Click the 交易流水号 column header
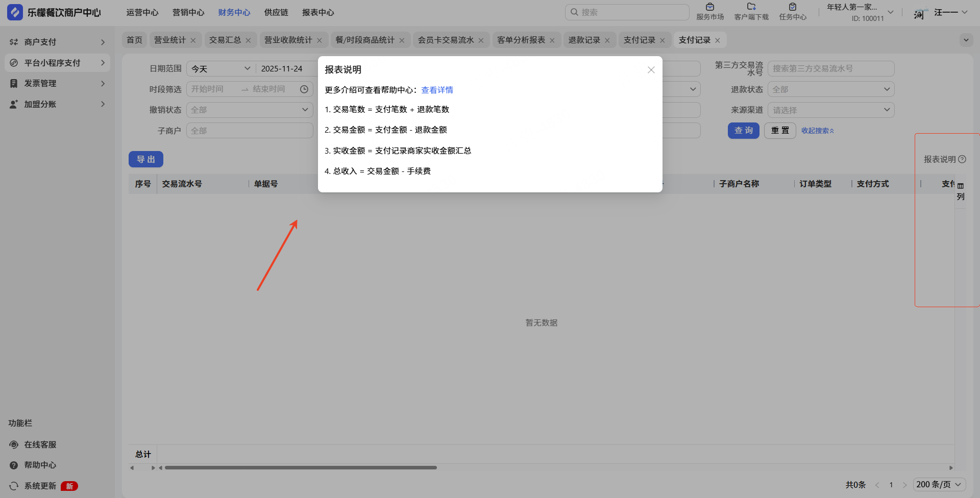 point(182,184)
